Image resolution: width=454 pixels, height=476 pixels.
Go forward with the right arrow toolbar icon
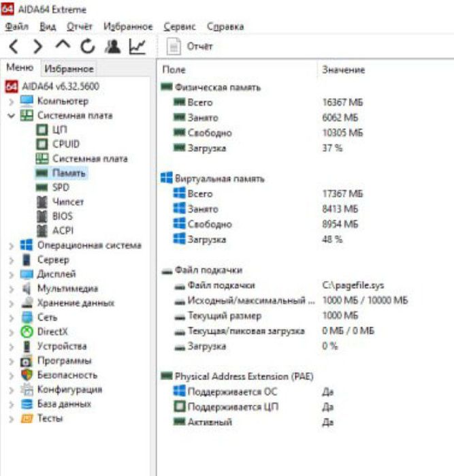tap(37, 47)
